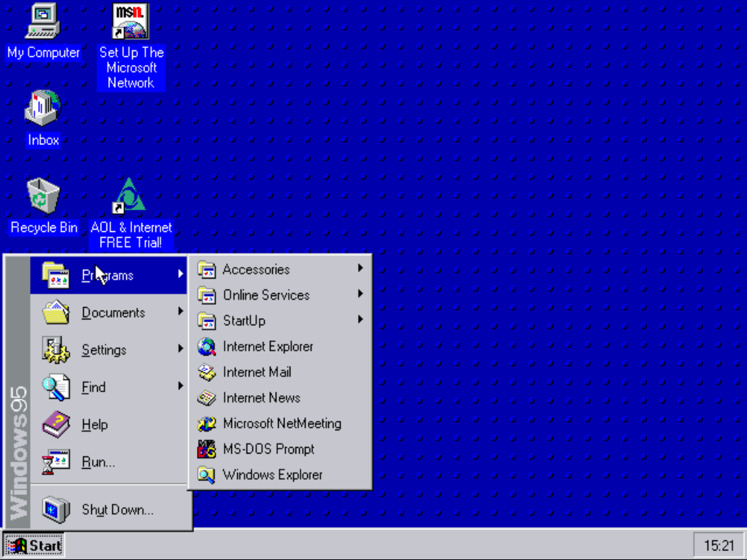
Task: Expand the Online Services submenu arrow
Action: [360, 294]
